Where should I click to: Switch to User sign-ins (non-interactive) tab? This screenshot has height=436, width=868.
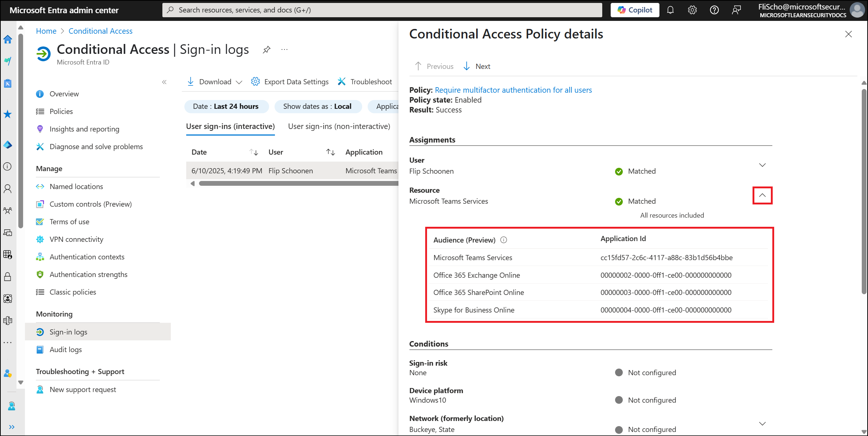coord(339,126)
